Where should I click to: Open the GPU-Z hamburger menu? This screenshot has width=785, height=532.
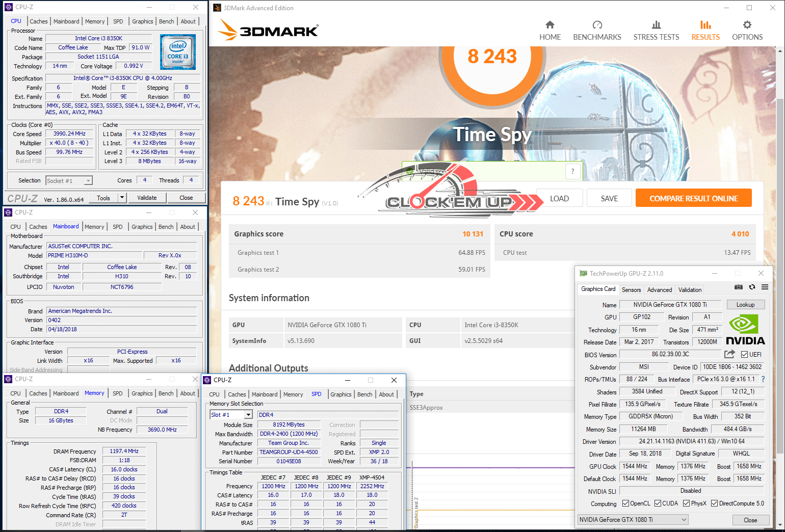(765, 287)
